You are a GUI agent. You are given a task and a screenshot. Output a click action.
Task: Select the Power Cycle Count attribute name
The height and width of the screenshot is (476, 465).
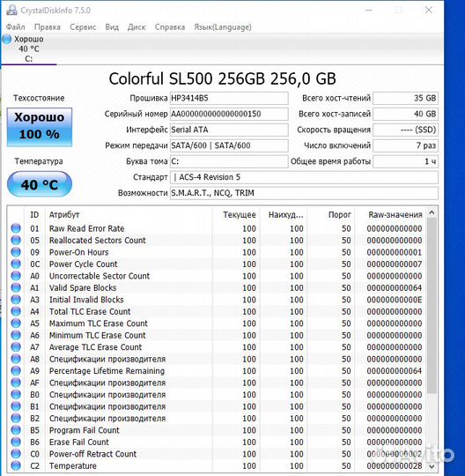click(x=83, y=264)
